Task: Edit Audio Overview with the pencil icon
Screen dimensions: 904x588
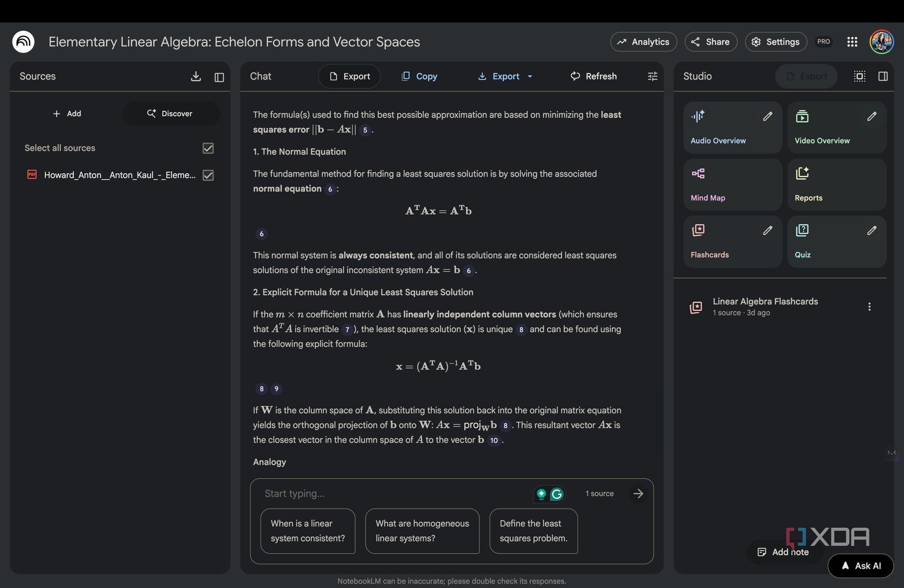Action: point(768,116)
